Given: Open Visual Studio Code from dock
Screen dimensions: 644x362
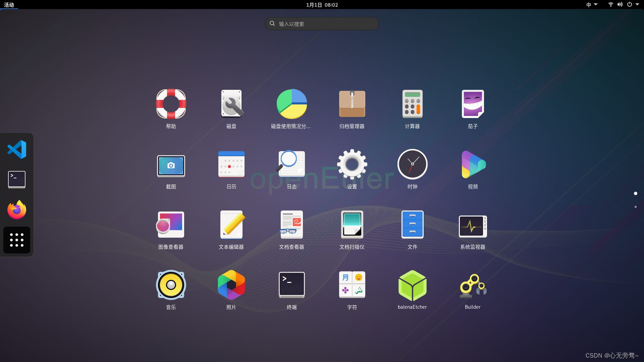Looking at the screenshot, I should click(17, 149).
